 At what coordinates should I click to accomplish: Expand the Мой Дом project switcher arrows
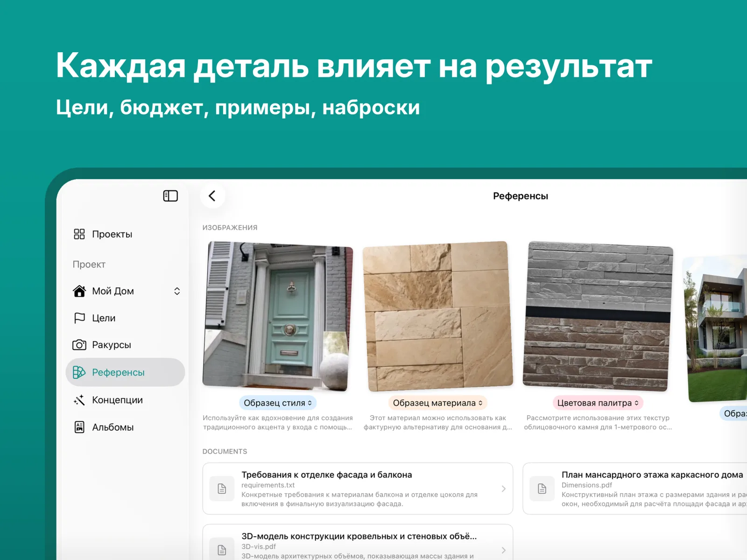click(x=177, y=291)
